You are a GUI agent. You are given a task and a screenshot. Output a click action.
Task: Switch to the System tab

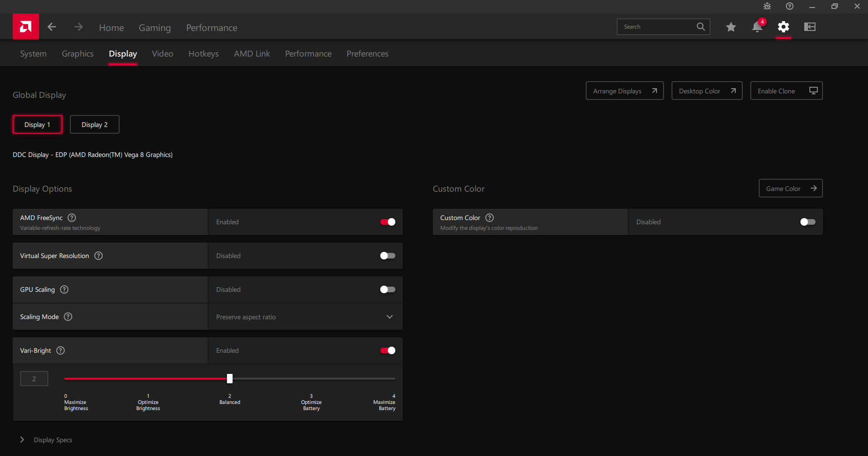[33, 53]
